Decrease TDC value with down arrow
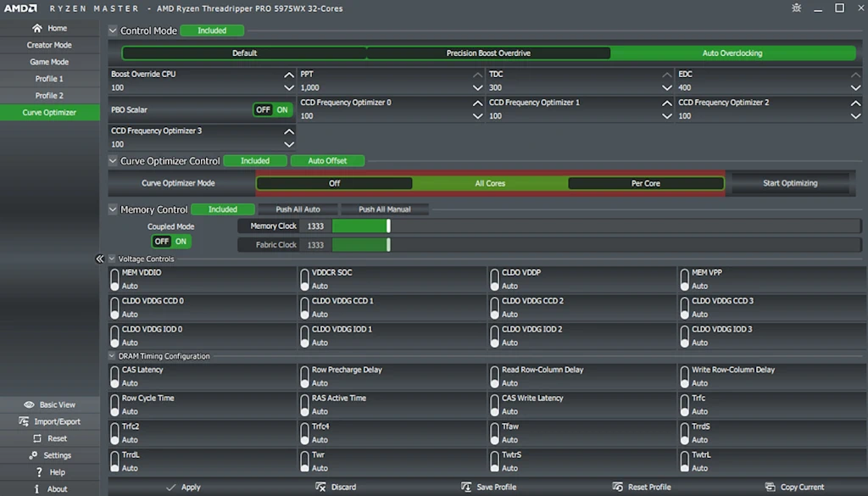 [667, 88]
